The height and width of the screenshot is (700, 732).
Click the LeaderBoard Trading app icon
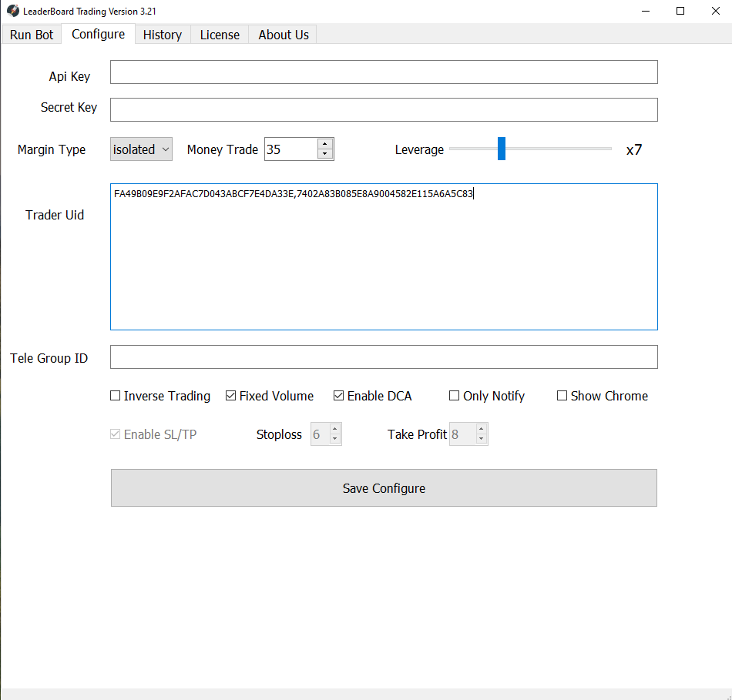[x=13, y=11]
